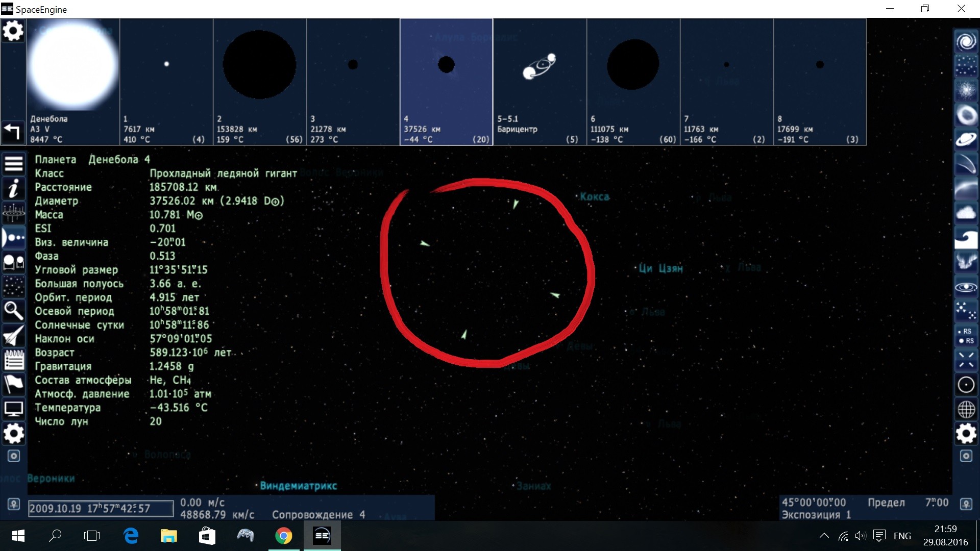Image resolution: width=980 pixels, height=551 pixels.
Task: Select planet 7 with 11763 км diameter
Action: click(727, 82)
